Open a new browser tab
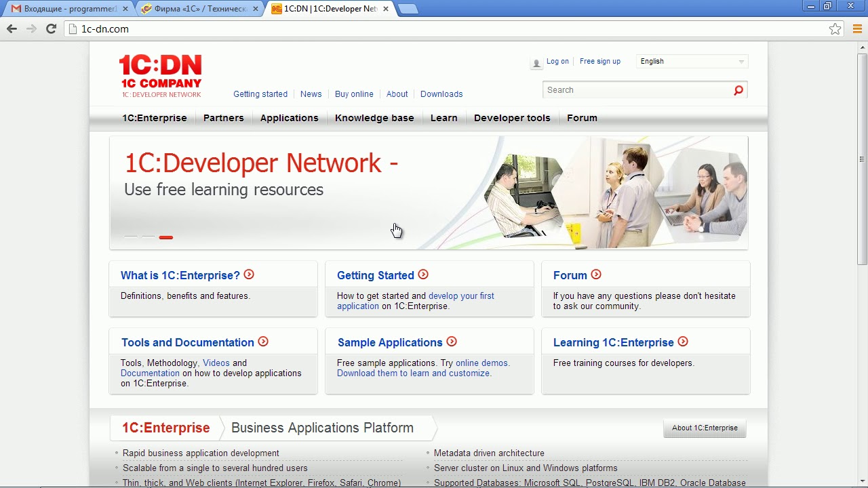The width and height of the screenshot is (868, 488). pos(408,9)
